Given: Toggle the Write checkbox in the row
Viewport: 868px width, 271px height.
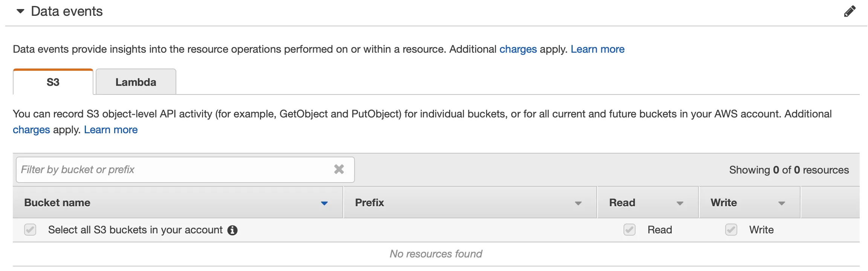Looking at the screenshot, I should pos(731,230).
